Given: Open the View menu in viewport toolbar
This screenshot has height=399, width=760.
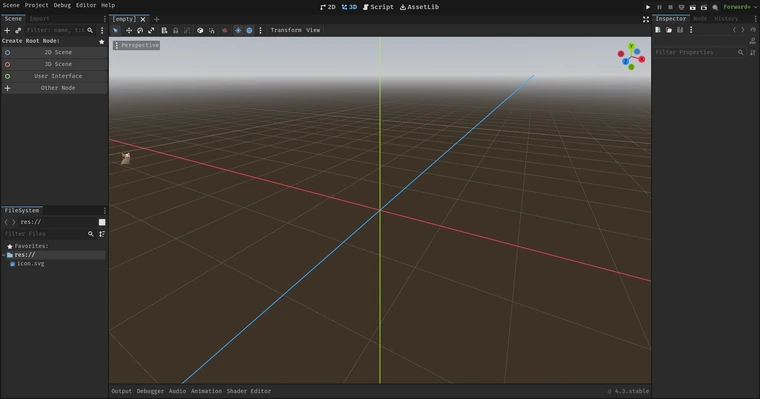Looking at the screenshot, I should click(x=313, y=30).
